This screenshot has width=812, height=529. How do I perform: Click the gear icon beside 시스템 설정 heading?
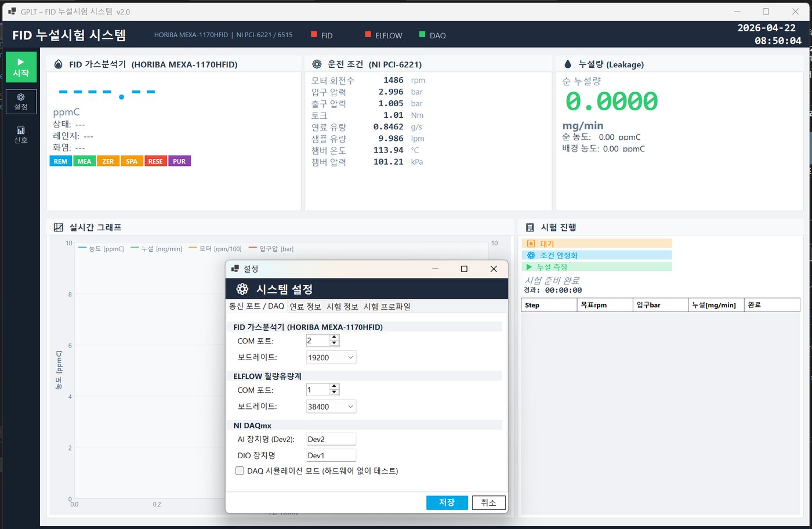coord(242,289)
